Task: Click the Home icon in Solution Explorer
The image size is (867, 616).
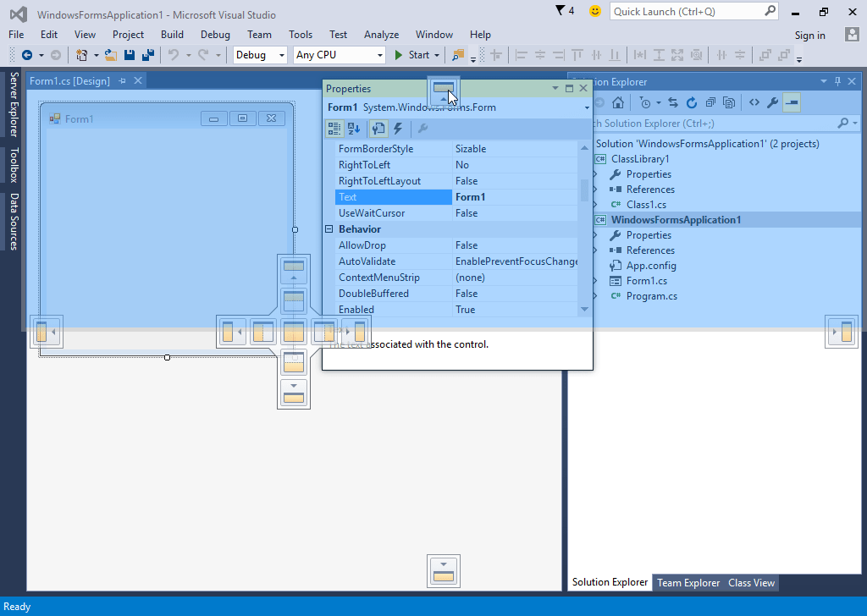Action: pyautogui.click(x=617, y=102)
